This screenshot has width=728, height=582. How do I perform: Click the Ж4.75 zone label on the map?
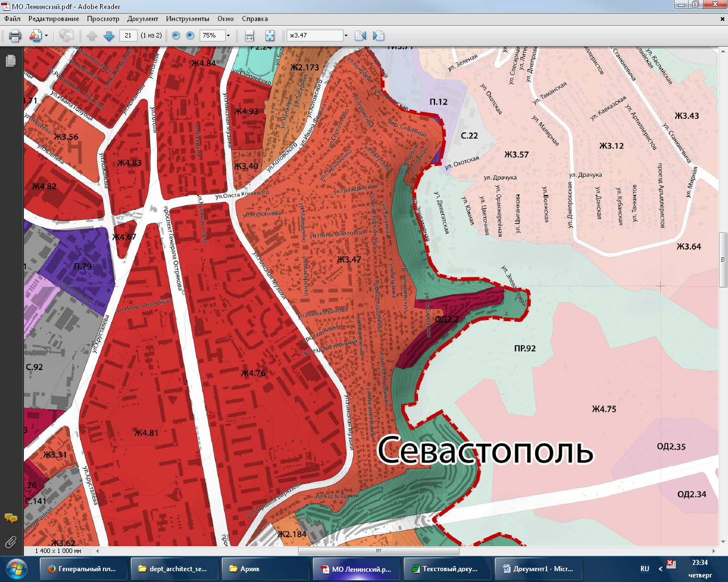point(604,409)
